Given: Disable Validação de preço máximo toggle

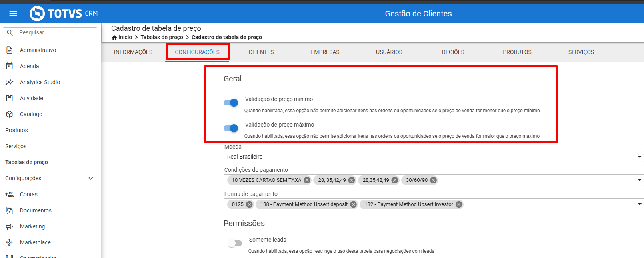Looking at the screenshot, I should click(231, 128).
